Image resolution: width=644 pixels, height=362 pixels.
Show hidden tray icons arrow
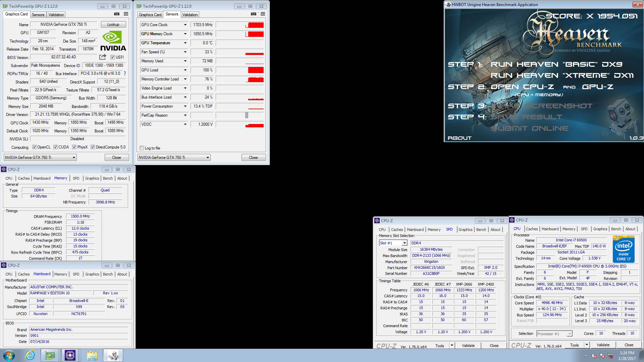click(x=586, y=356)
